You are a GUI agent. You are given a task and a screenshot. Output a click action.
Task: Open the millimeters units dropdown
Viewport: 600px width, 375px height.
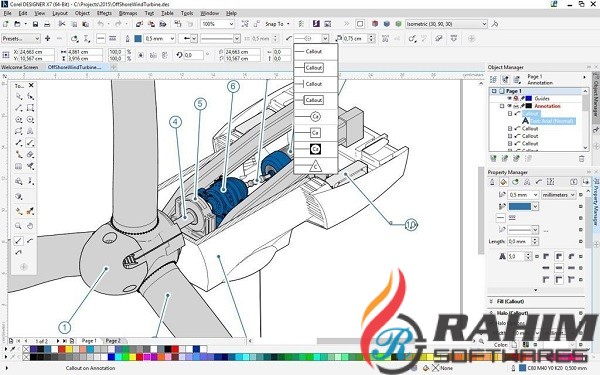(x=558, y=195)
